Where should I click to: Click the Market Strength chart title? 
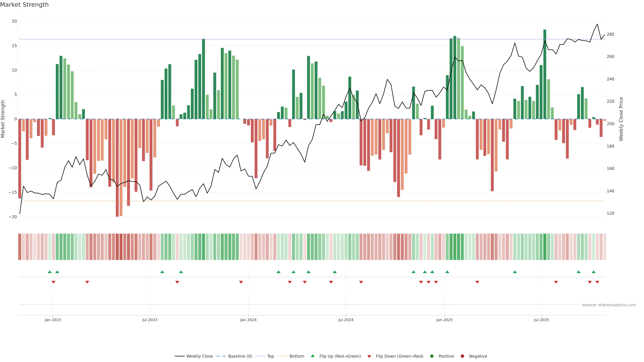[x=24, y=5]
